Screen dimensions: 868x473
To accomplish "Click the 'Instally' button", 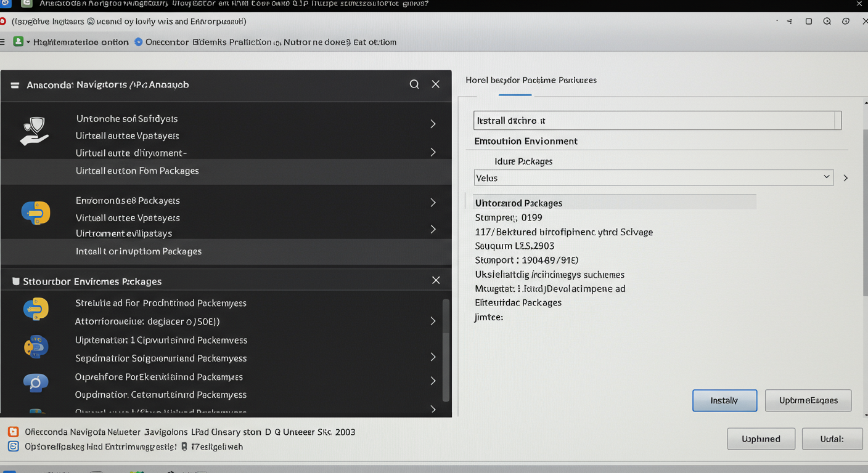I will coord(724,400).
